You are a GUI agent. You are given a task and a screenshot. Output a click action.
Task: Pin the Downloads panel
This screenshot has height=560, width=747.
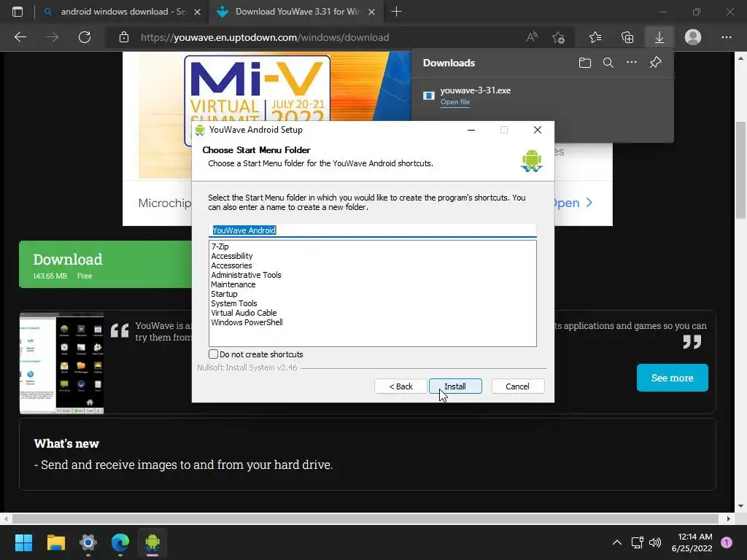point(656,63)
